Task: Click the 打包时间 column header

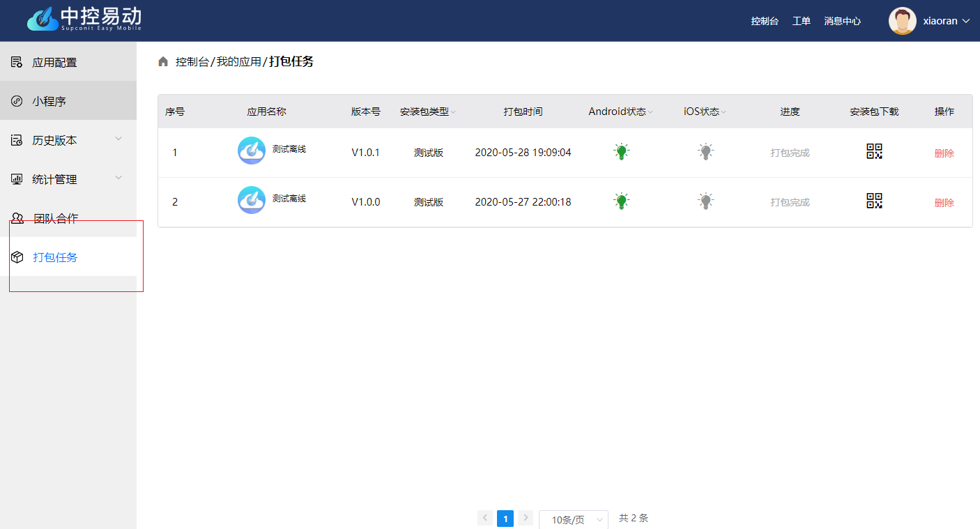Action: pyautogui.click(x=523, y=112)
